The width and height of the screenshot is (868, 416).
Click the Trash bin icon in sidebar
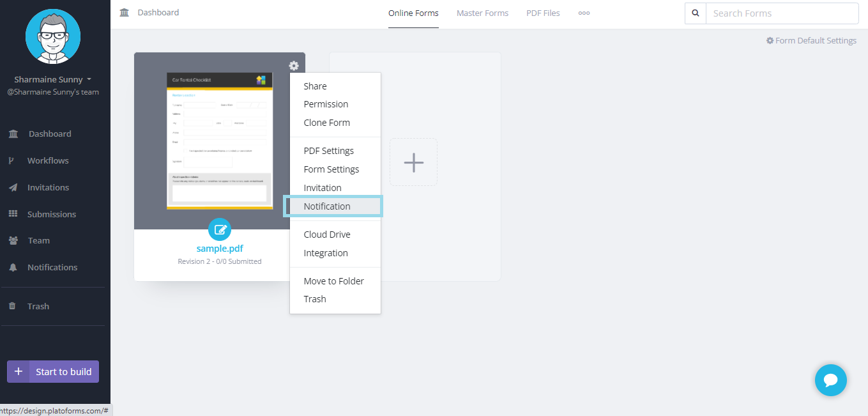(12, 306)
